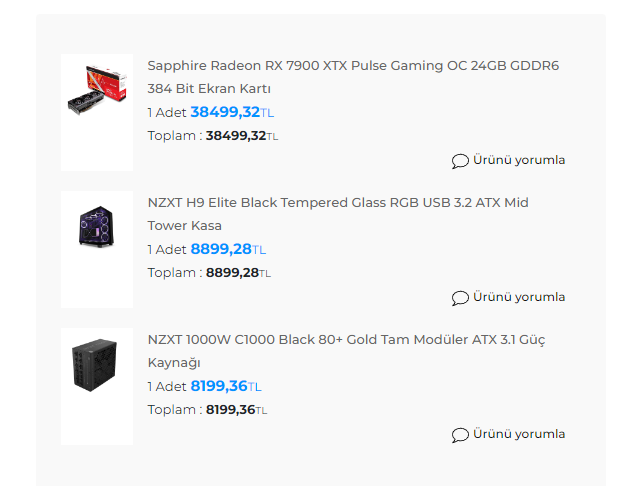The image size is (629, 486).
Task: Click the speech bubble icon for Sapphire Radeon
Action: (460, 161)
